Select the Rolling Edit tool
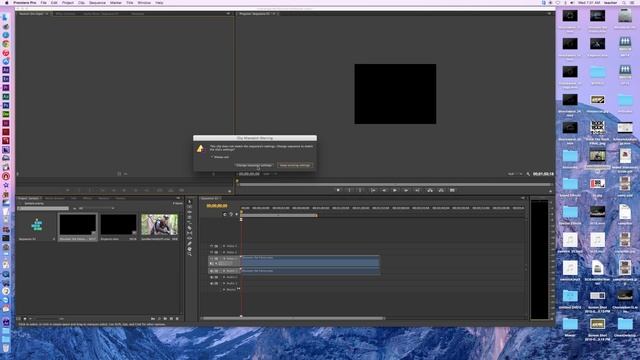Screen dimensions: 640x360 (x=189, y=218)
